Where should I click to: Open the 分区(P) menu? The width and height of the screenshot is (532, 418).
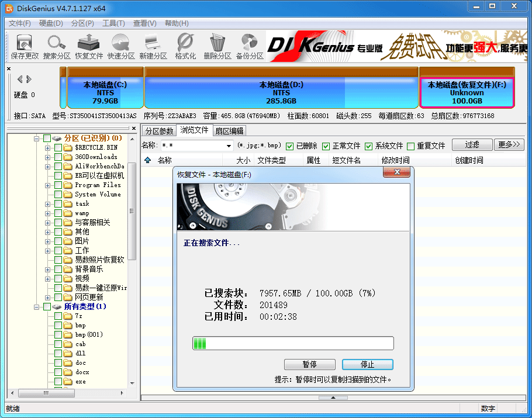coord(82,23)
